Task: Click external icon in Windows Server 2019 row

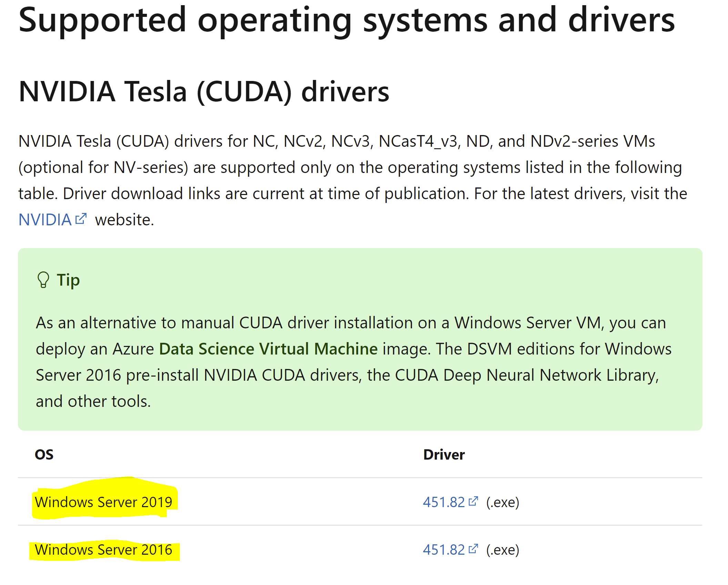Action: point(474,501)
